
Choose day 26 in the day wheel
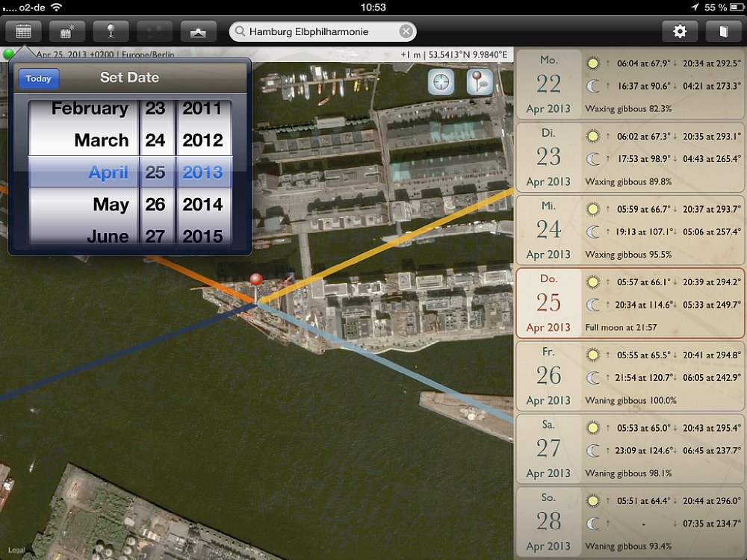pyautogui.click(x=155, y=205)
